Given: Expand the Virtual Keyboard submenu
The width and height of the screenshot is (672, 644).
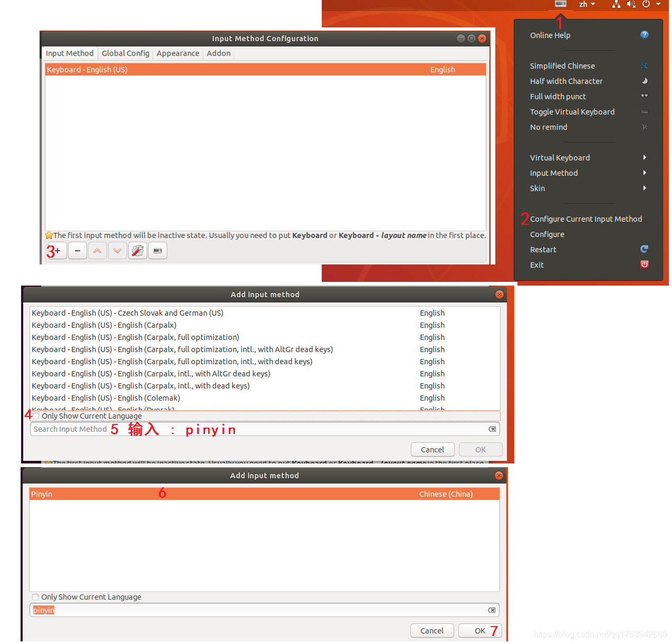Looking at the screenshot, I should pyautogui.click(x=560, y=157).
